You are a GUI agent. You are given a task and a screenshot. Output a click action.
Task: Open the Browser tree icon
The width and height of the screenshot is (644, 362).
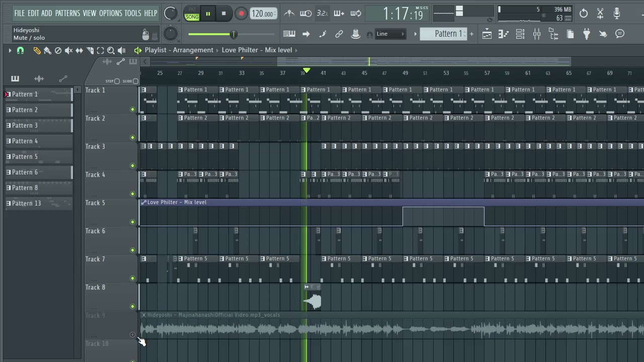[x=553, y=34]
